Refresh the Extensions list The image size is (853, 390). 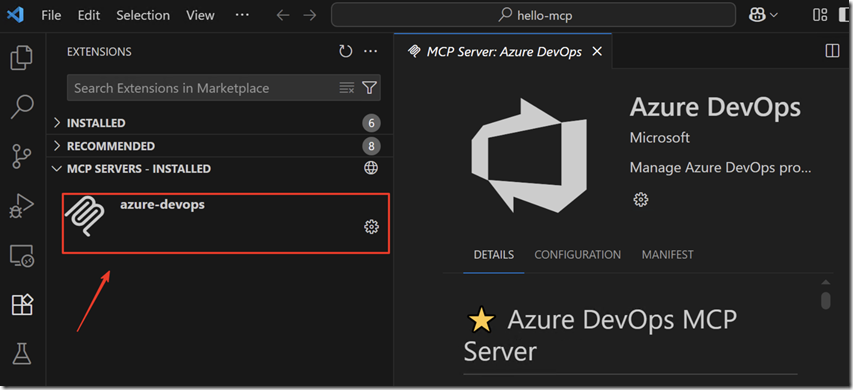point(346,52)
